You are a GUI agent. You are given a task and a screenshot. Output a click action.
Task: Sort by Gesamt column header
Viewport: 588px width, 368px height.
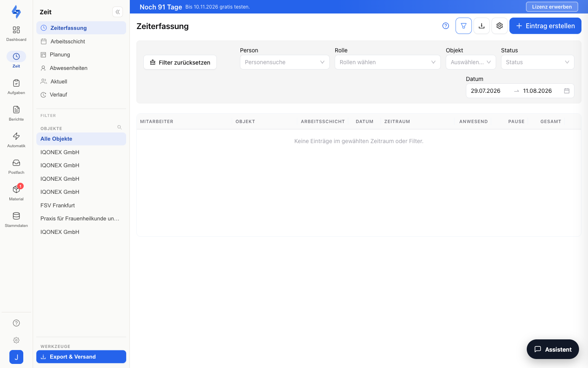pos(551,121)
